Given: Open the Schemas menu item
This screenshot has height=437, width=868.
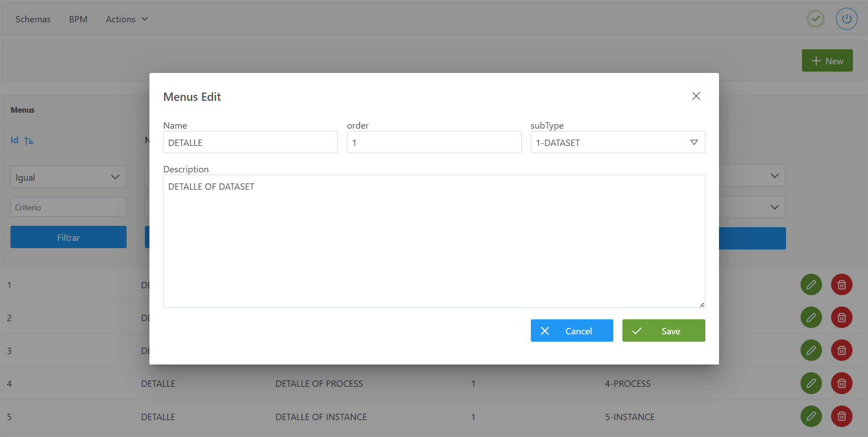Looking at the screenshot, I should [x=33, y=19].
